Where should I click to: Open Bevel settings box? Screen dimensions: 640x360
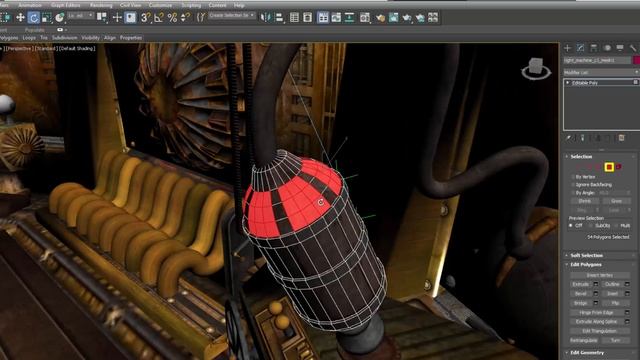(x=596, y=293)
